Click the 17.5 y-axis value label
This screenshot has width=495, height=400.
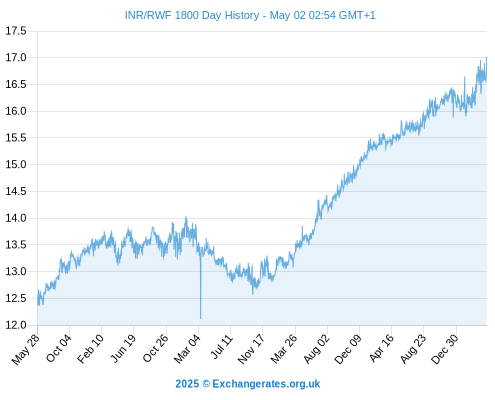pyautogui.click(x=16, y=31)
